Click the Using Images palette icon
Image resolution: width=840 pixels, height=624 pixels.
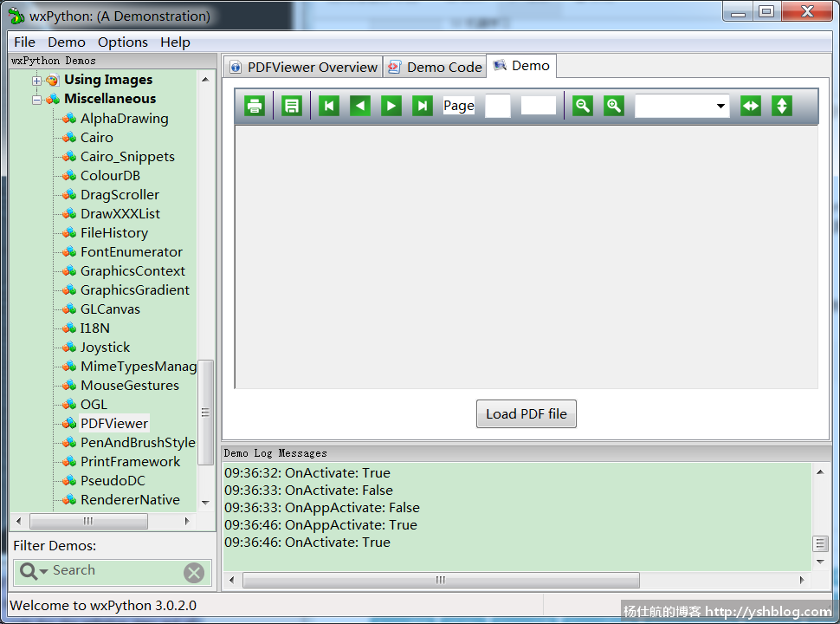click(x=53, y=81)
